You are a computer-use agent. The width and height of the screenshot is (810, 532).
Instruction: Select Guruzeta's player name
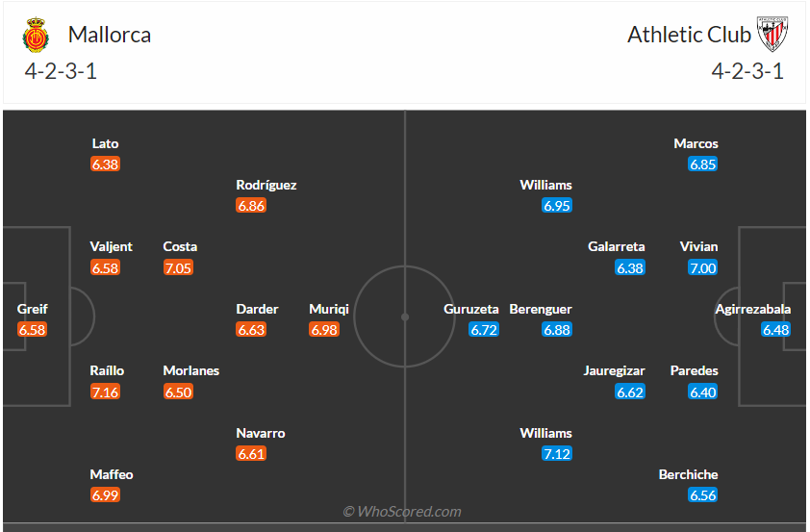coord(471,309)
